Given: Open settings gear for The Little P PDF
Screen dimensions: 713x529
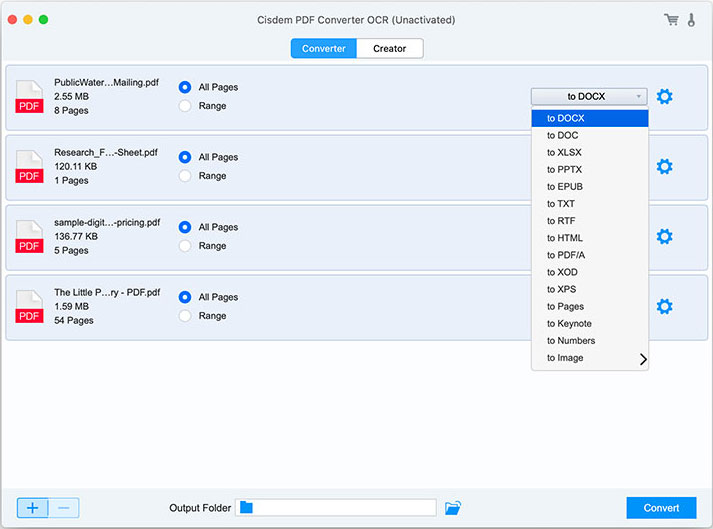Looking at the screenshot, I should [664, 307].
